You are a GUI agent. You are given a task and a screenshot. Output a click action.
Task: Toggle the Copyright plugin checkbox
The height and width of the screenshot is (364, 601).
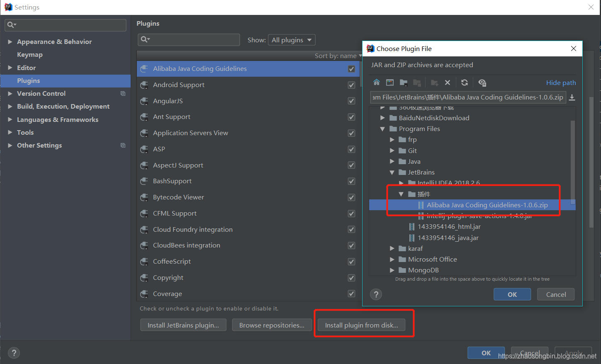click(x=351, y=278)
